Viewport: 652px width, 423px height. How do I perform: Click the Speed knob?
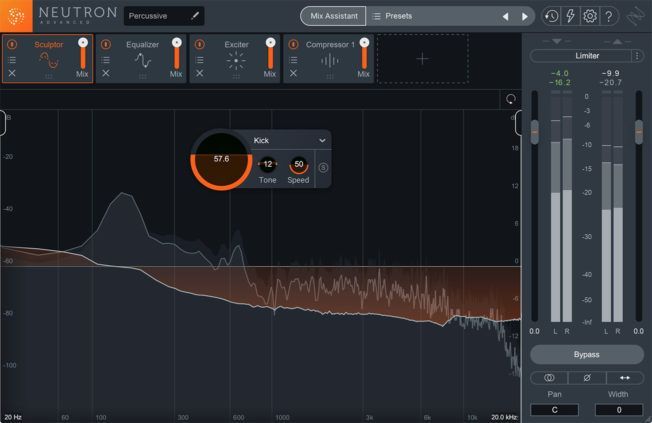pos(299,165)
